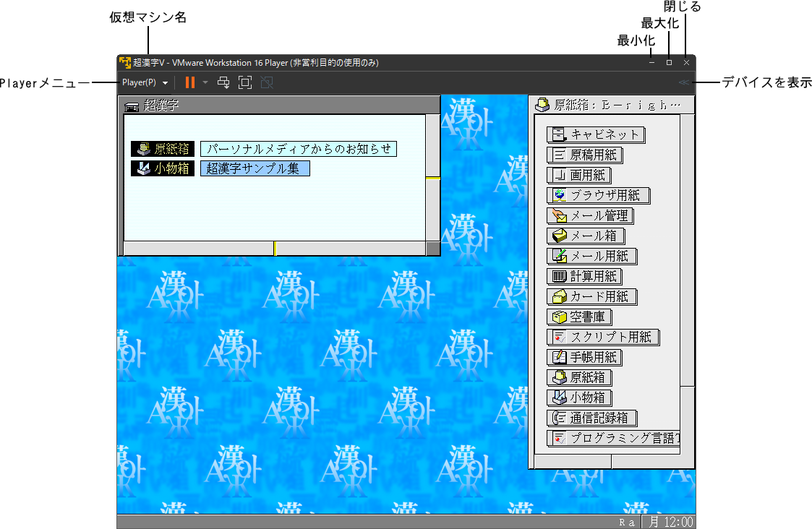The width and height of the screenshot is (812, 529).
Task: Click the orange pause virtual machine button
Action: pos(190,83)
